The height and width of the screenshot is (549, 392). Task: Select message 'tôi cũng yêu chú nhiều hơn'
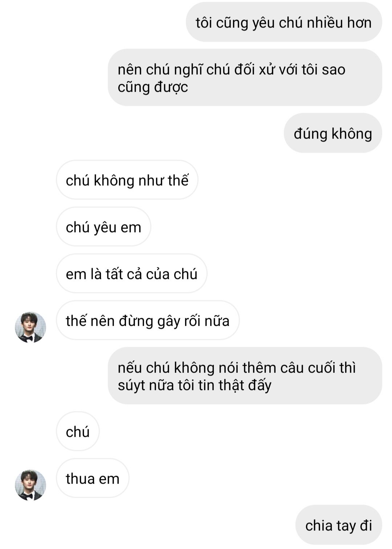(x=284, y=22)
